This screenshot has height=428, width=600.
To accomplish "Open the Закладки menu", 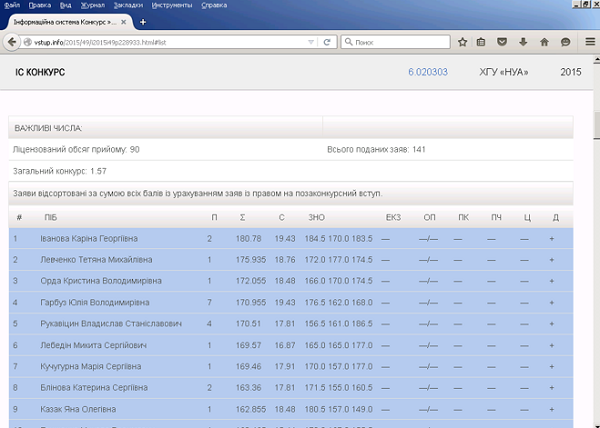I will [128, 5].
